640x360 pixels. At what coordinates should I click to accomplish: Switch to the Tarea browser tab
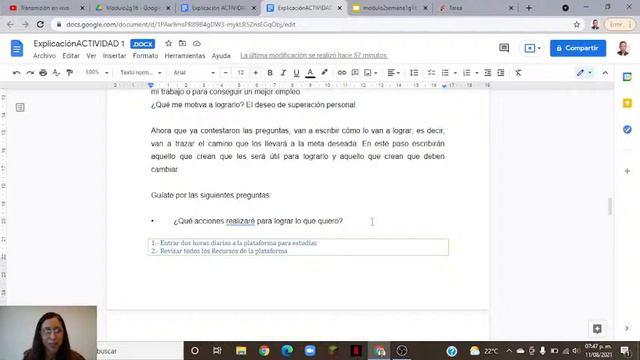(476, 8)
